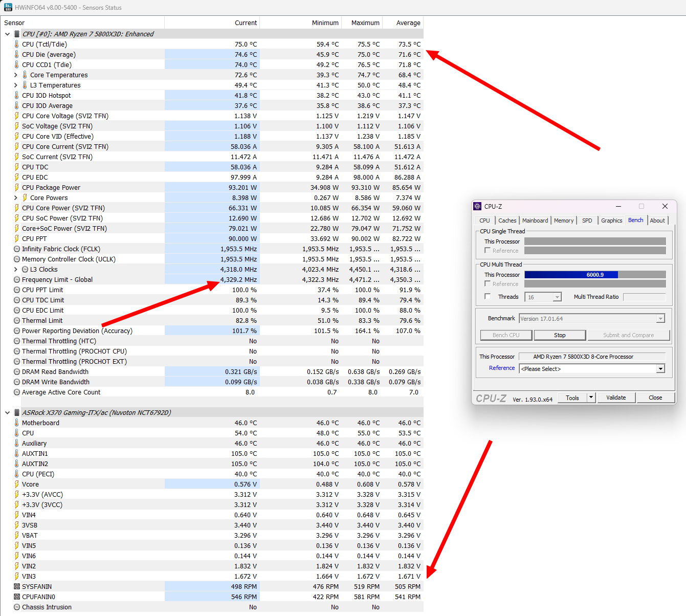Open the Tools dropdown arrow in CPU-Z
This screenshot has width=686, height=616.
[591, 398]
